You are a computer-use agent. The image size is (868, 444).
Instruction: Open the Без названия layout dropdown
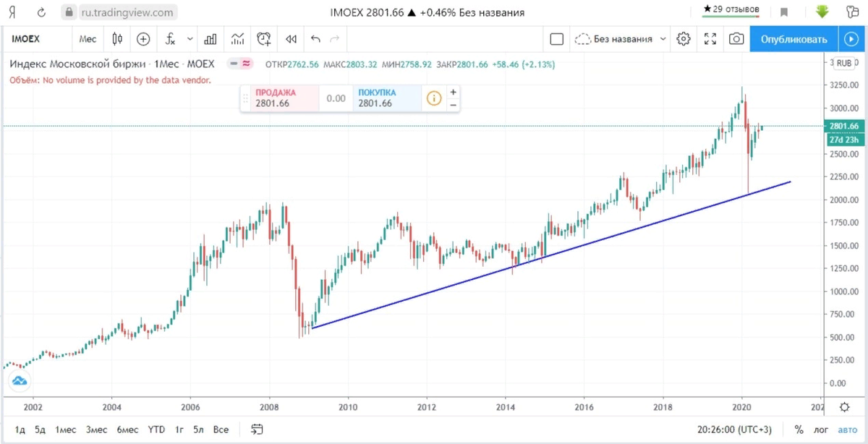pyautogui.click(x=621, y=39)
